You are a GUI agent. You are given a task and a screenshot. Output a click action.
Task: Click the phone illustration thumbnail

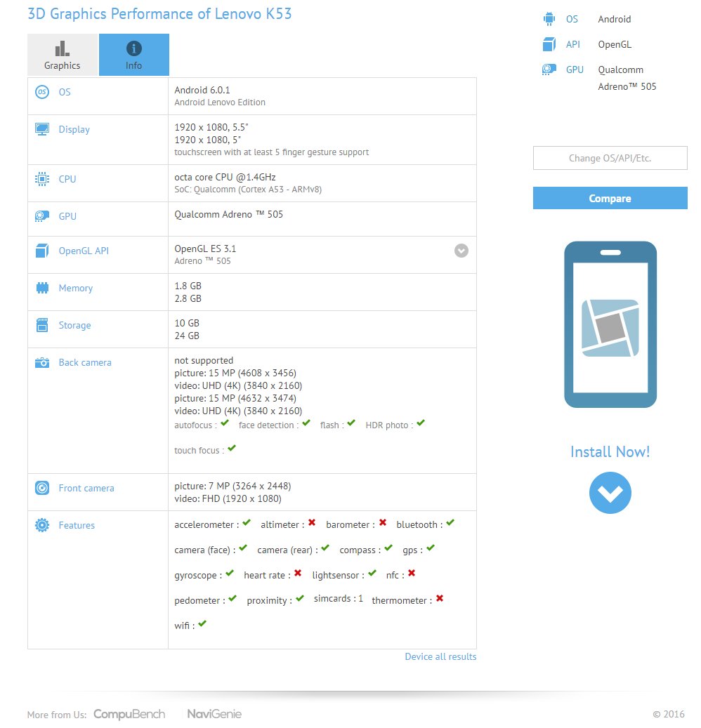[610, 324]
